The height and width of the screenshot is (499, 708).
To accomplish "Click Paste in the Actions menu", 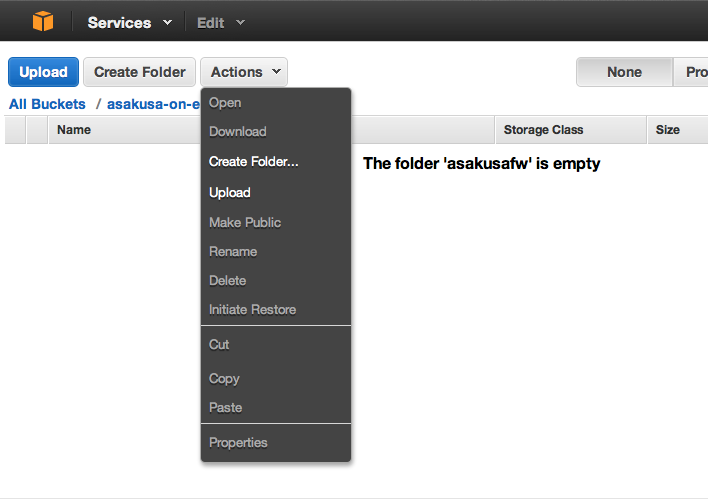I will coord(225,407).
